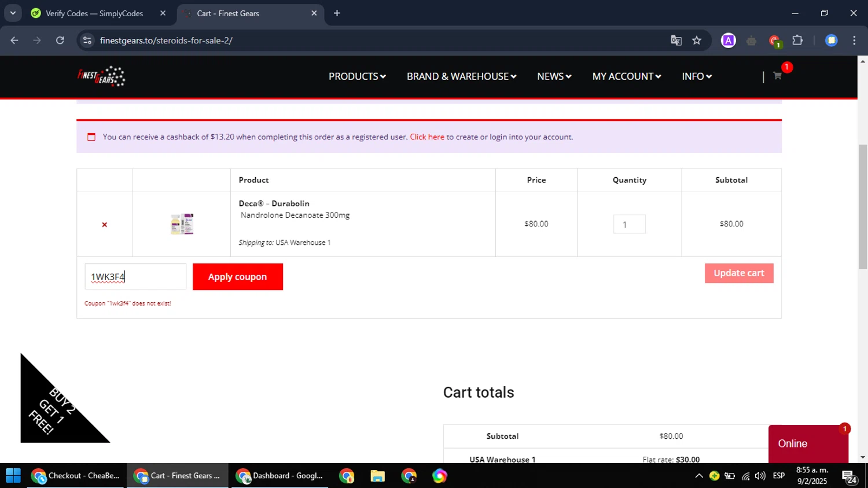Image resolution: width=868 pixels, height=488 pixels.
Task: Click the browser forward arrow
Action: [37, 41]
